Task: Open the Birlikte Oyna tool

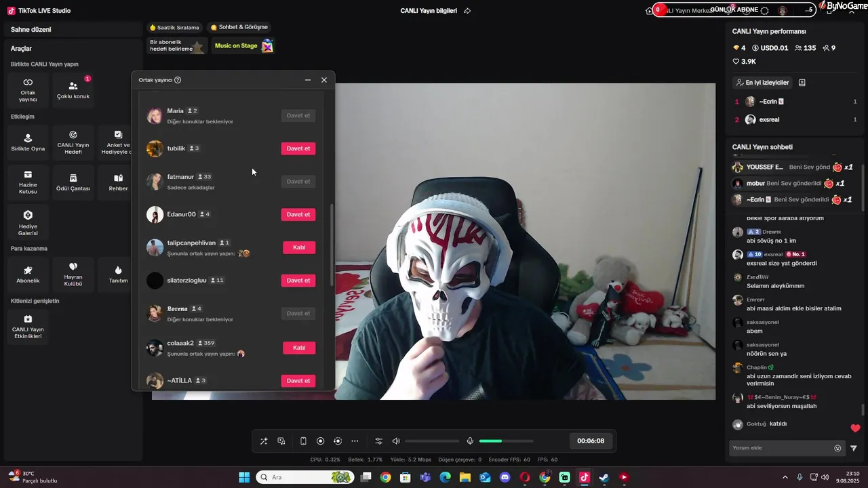Action: point(28,142)
